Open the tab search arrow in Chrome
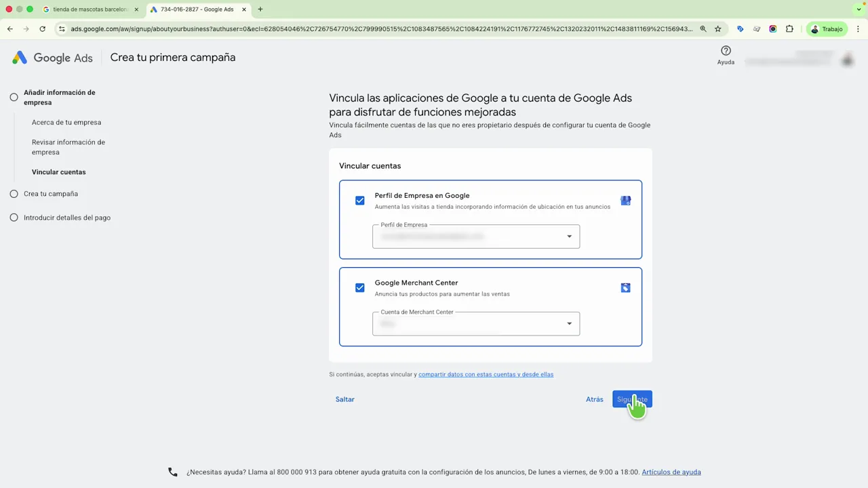This screenshot has height=488, width=868. (x=859, y=9)
